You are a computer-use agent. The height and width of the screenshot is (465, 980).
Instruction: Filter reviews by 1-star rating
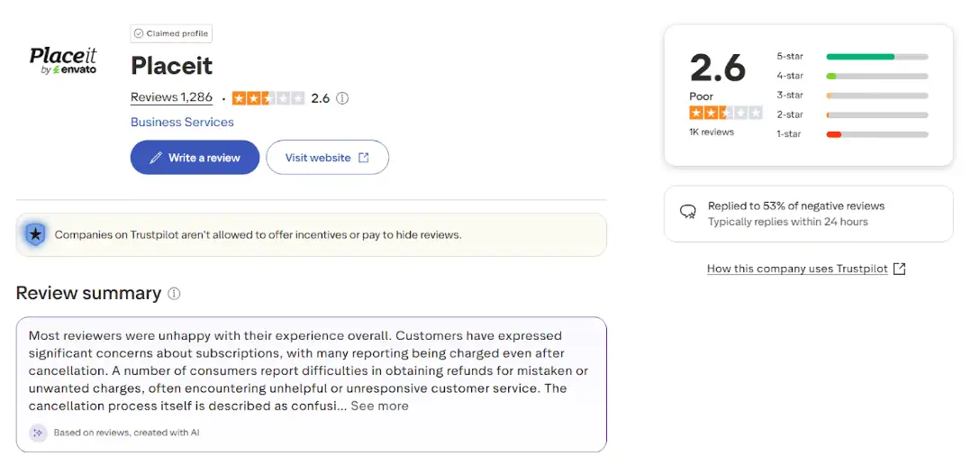[851, 134]
